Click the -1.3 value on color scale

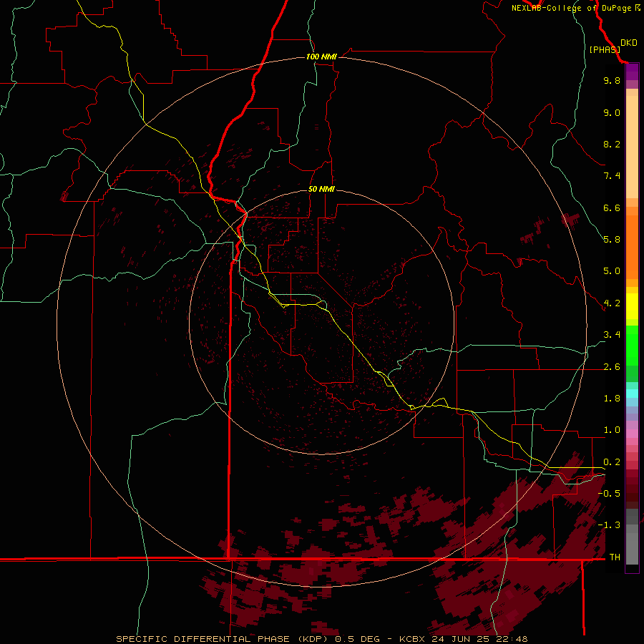(x=609, y=525)
